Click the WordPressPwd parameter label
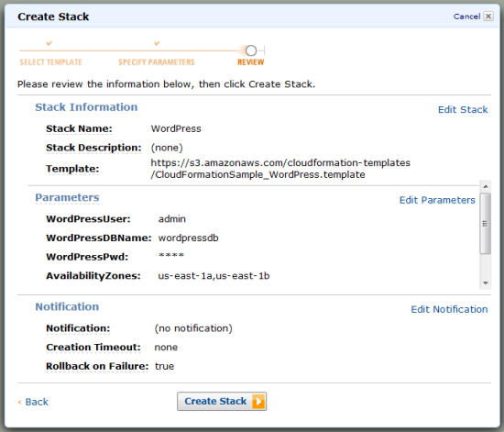Image resolution: width=504 pixels, height=432 pixels. (x=87, y=257)
